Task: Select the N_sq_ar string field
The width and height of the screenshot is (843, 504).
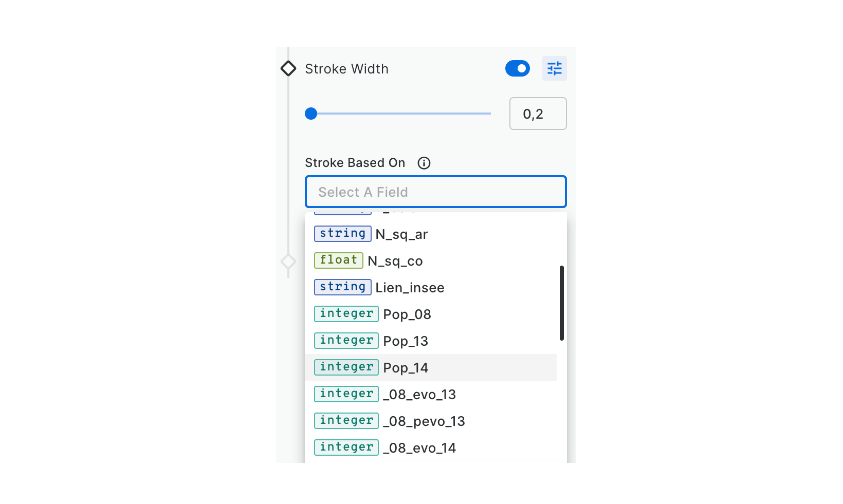Action: tap(401, 234)
